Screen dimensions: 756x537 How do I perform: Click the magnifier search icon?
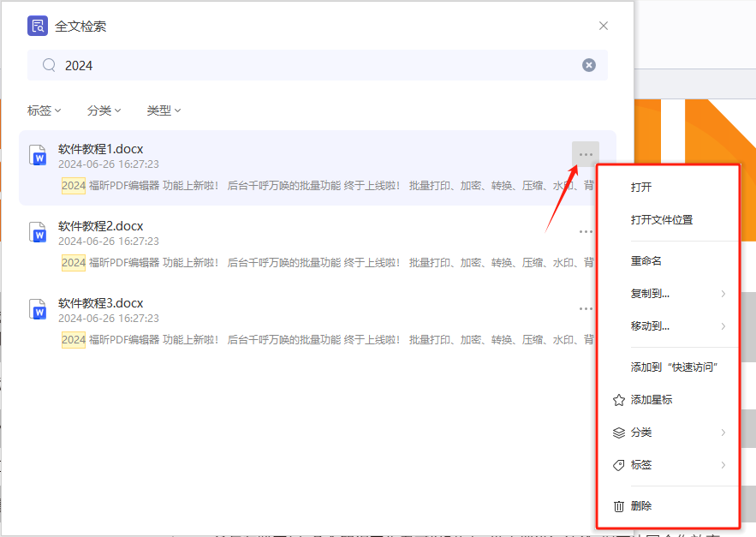49,65
